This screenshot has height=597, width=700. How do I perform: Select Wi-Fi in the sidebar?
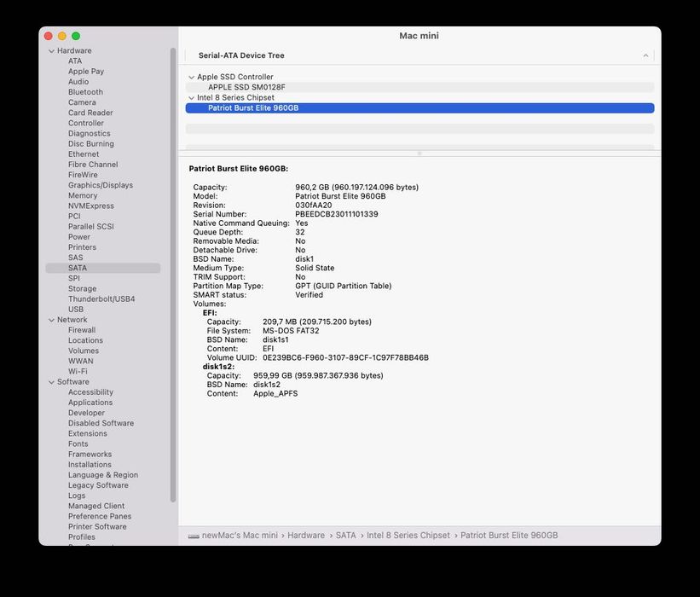click(78, 371)
